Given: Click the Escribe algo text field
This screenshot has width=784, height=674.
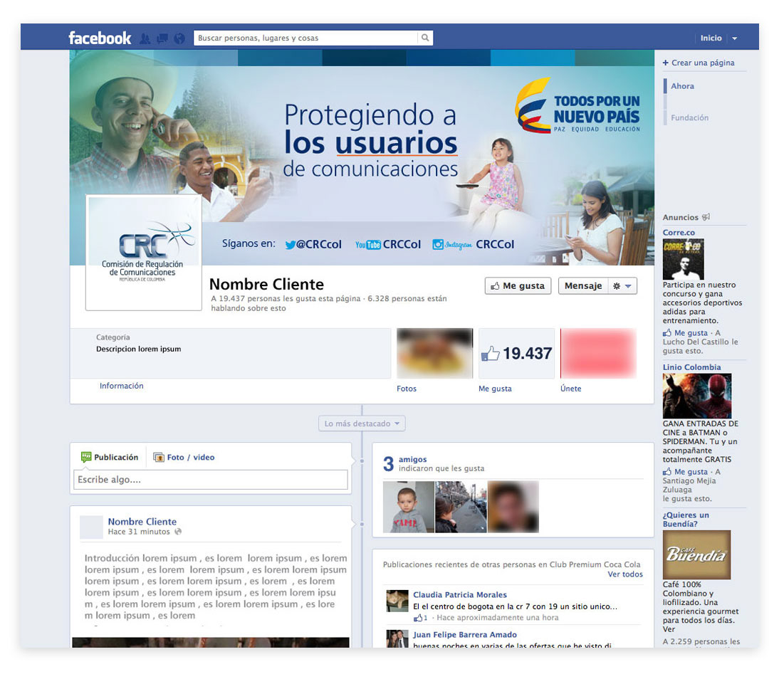Looking at the screenshot, I should [x=211, y=480].
